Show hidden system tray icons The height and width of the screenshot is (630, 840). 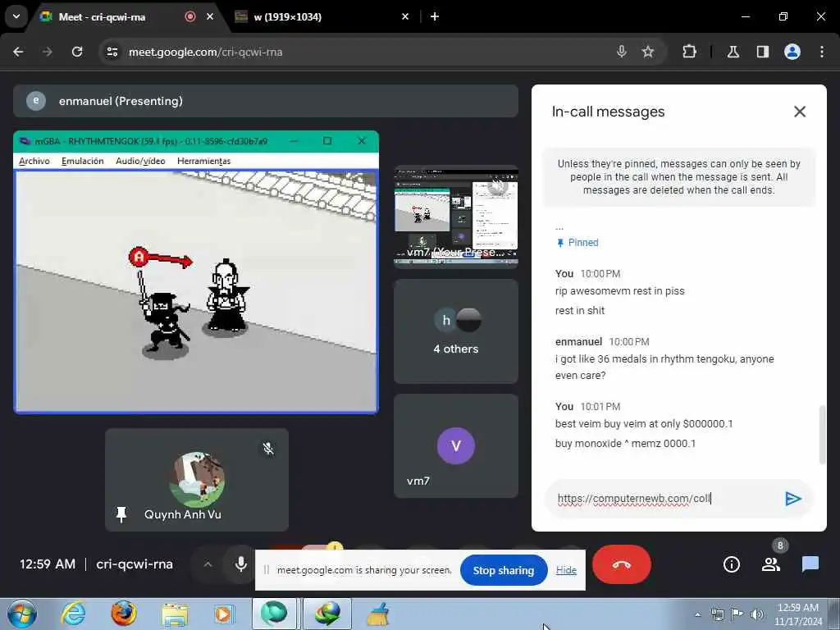click(x=697, y=614)
